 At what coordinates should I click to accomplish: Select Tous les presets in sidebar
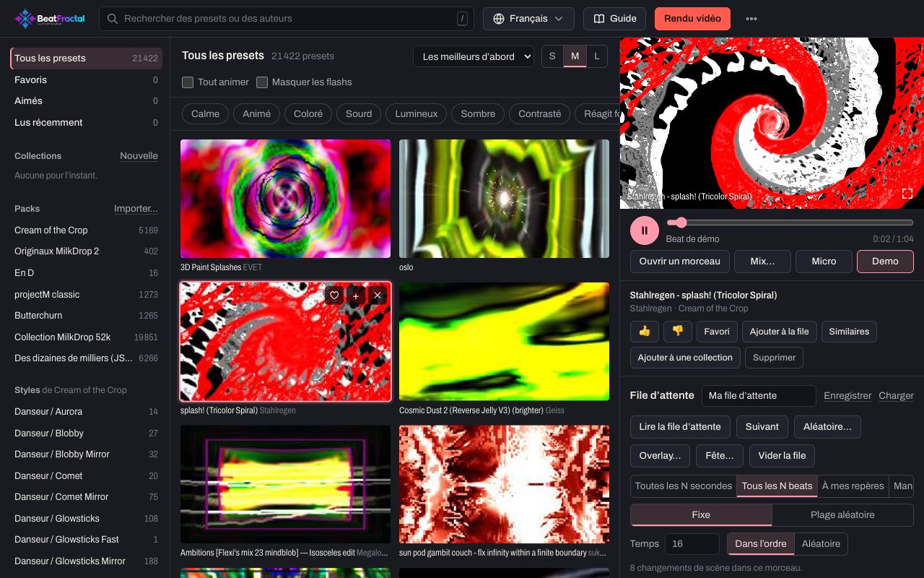[x=86, y=59]
